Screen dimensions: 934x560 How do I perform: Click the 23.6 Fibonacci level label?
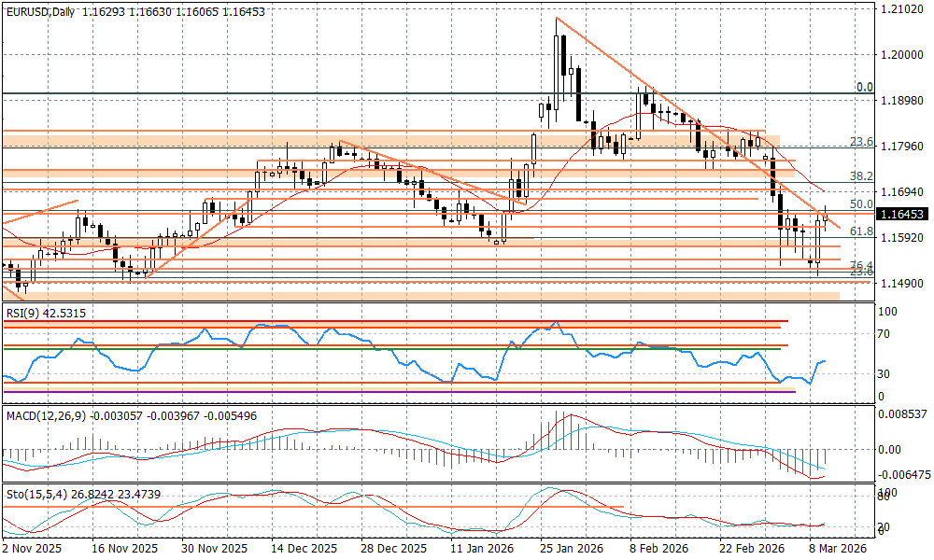[x=860, y=141]
